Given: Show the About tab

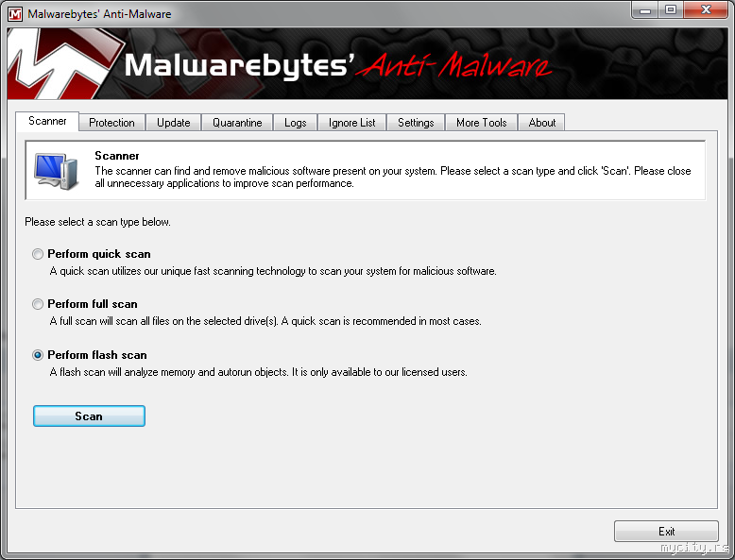Looking at the screenshot, I should pyautogui.click(x=542, y=123).
